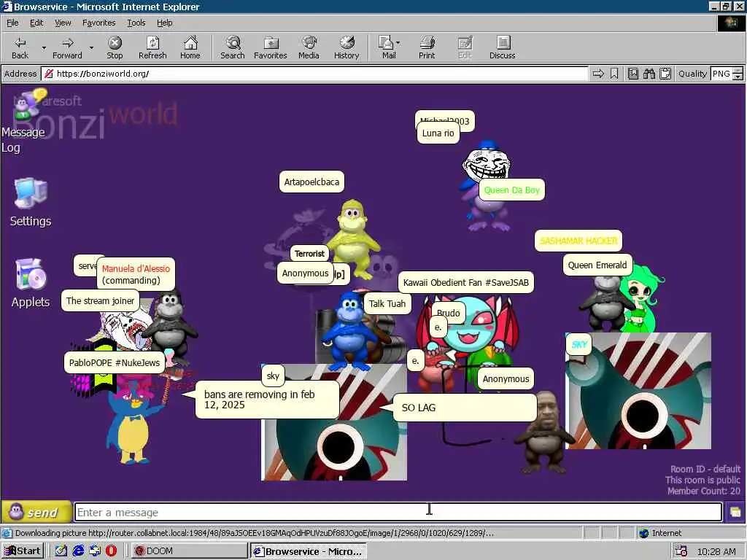Open the Favorites menu
The image size is (747, 560).
98,23
